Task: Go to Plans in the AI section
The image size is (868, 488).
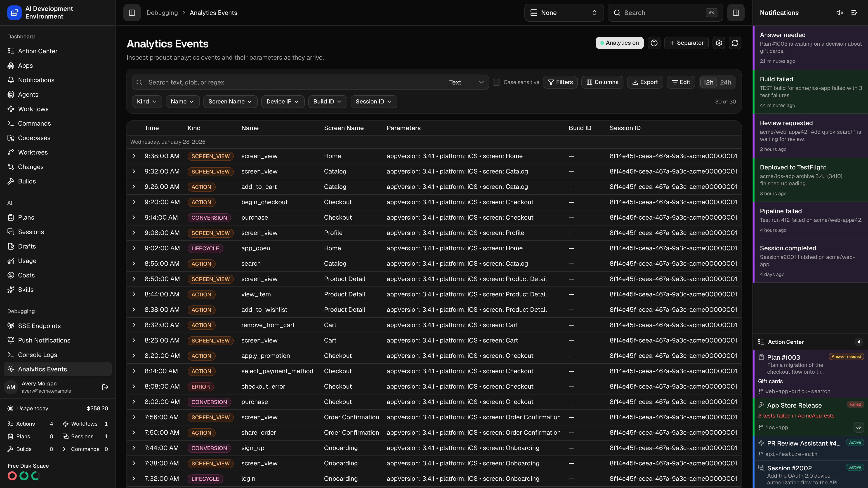Action: tap(58, 218)
